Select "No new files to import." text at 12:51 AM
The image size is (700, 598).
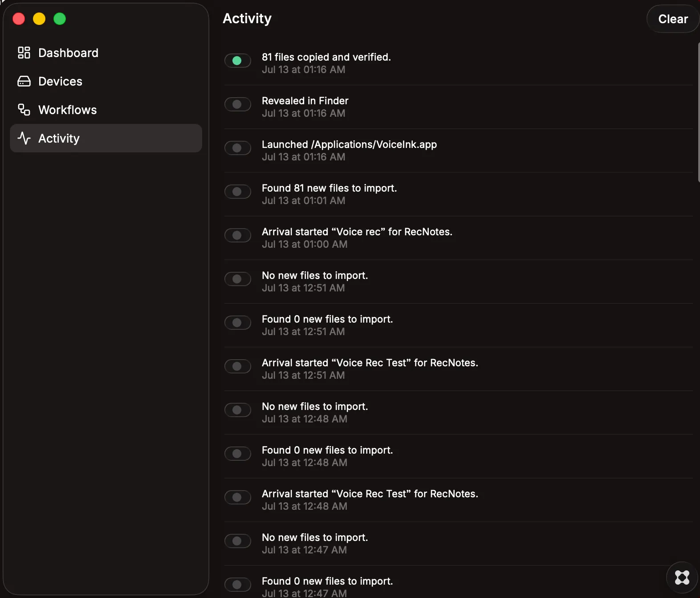[315, 275]
